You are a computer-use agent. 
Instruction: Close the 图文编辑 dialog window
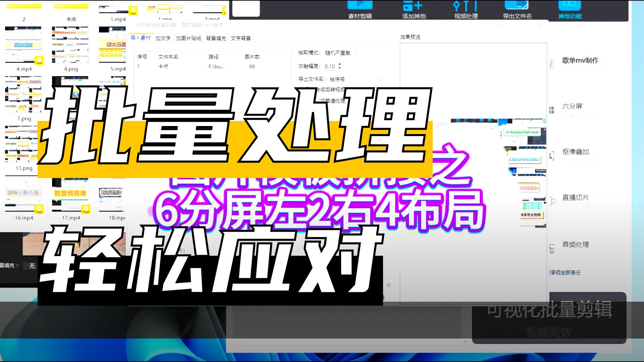point(539,25)
